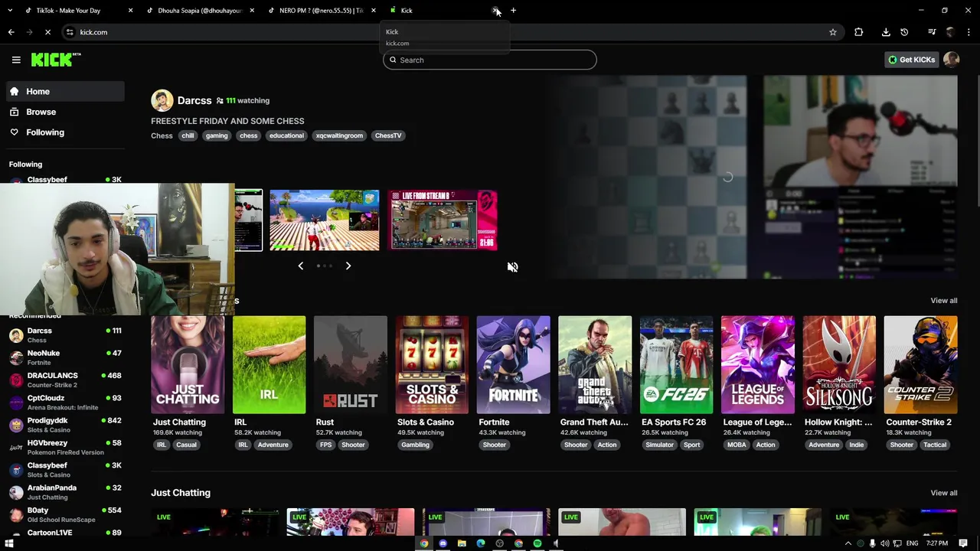Open the Slots & Casino category thumbnail

coord(432,365)
